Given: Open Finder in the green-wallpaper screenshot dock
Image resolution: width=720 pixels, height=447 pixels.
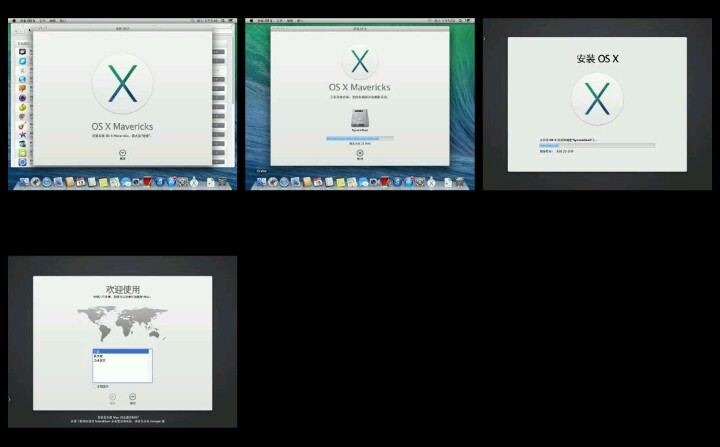Looking at the screenshot, I should 262,182.
